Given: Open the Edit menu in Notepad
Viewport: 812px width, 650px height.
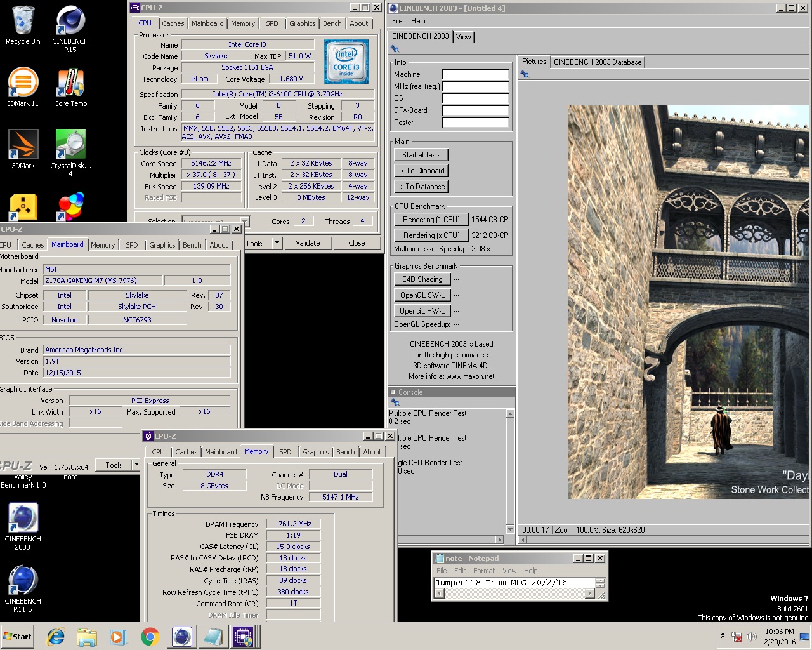Looking at the screenshot, I should 460,571.
